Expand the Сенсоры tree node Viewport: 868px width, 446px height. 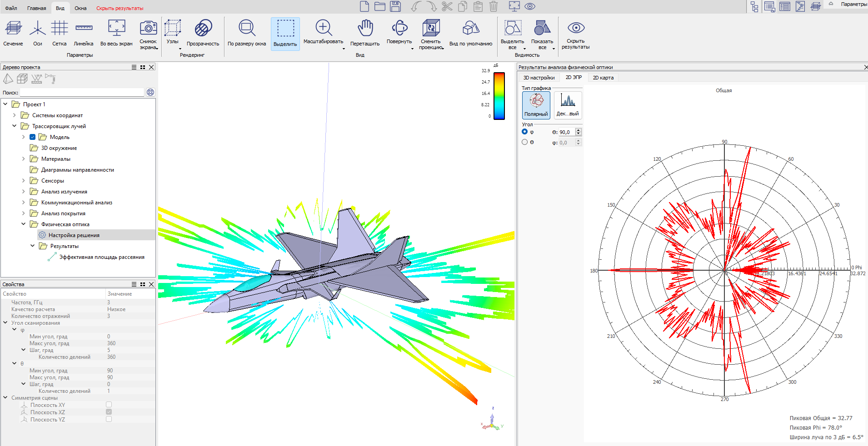click(x=24, y=181)
